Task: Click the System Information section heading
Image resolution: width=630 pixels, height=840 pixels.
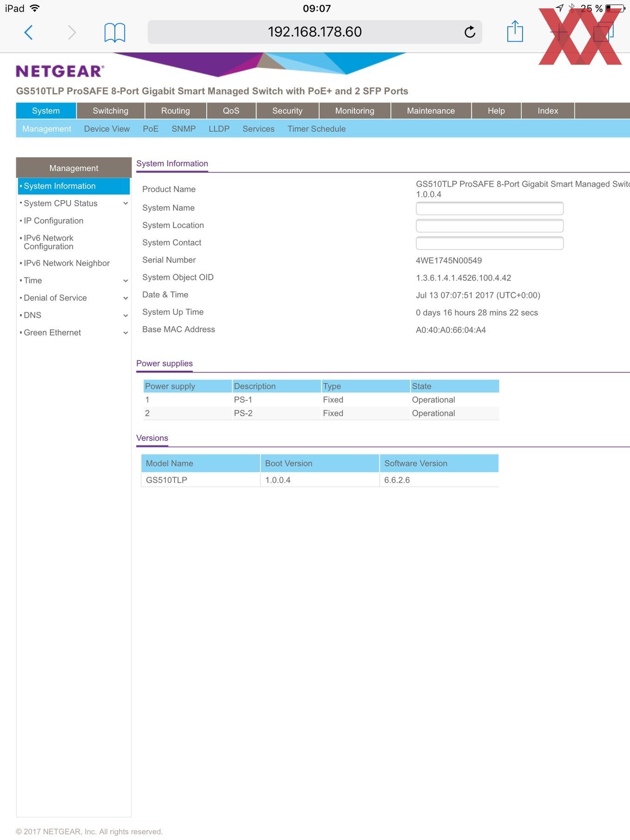Action: (x=172, y=164)
